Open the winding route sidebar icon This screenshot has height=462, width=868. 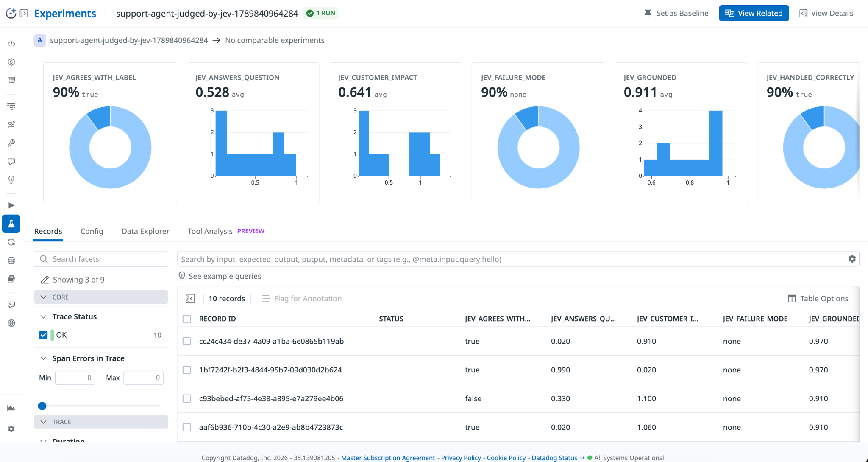coord(11,124)
